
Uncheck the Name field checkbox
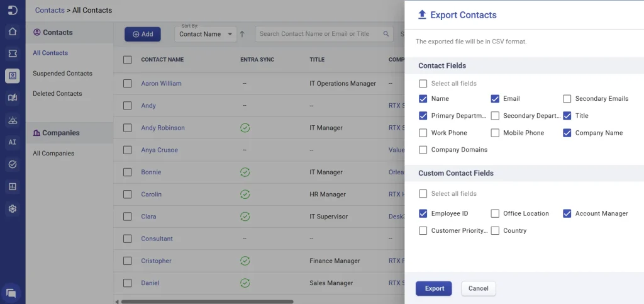423,99
